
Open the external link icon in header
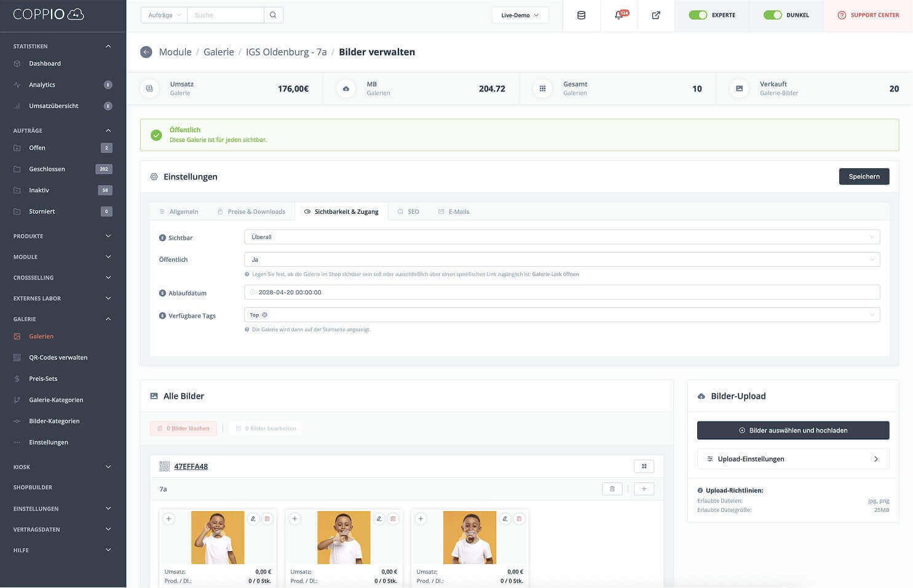[x=656, y=15]
